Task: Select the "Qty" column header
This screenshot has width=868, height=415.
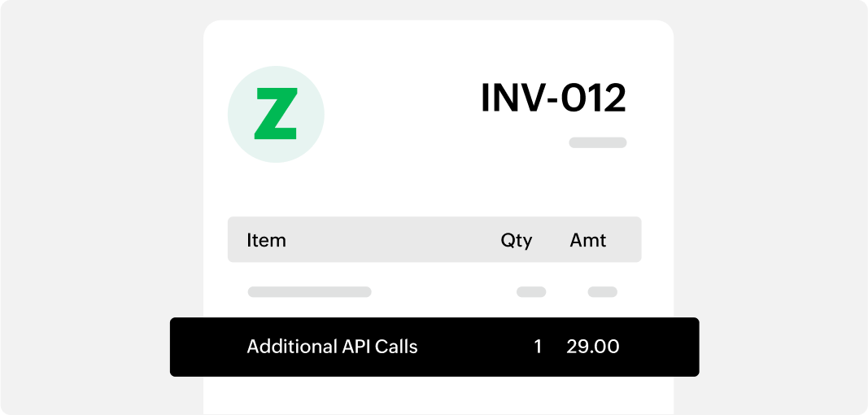Action: 516,240
